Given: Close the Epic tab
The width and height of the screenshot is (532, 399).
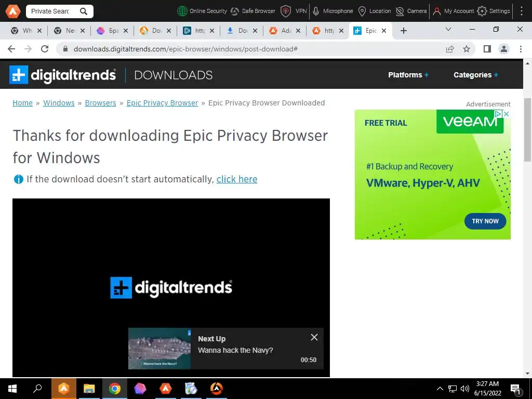Looking at the screenshot, I should click(x=384, y=31).
